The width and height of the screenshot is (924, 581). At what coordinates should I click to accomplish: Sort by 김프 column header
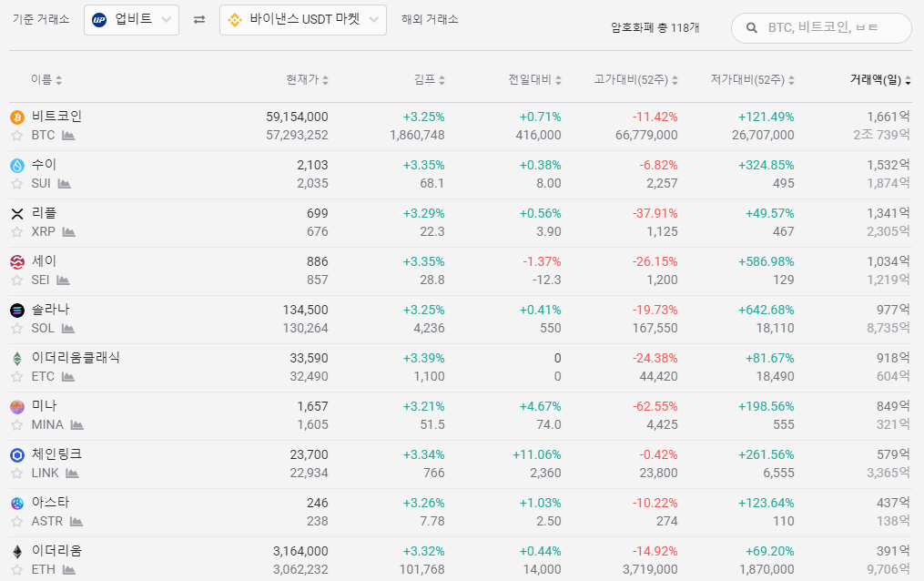click(x=429, y=80)
